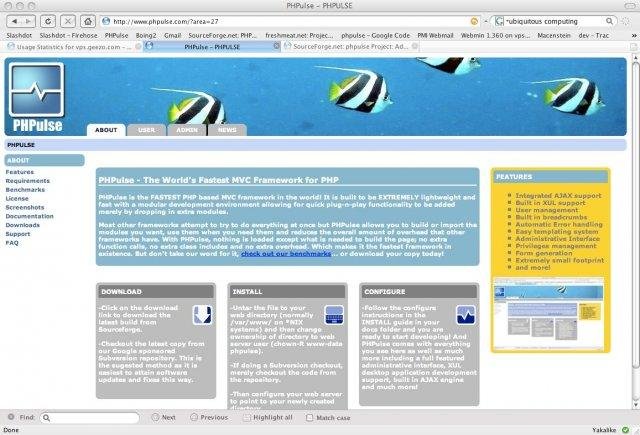Image resolution: width=640 pixels, height=435 pixels.
Task: Toggle the Highlight all option
Action: (x=269, y=417)
